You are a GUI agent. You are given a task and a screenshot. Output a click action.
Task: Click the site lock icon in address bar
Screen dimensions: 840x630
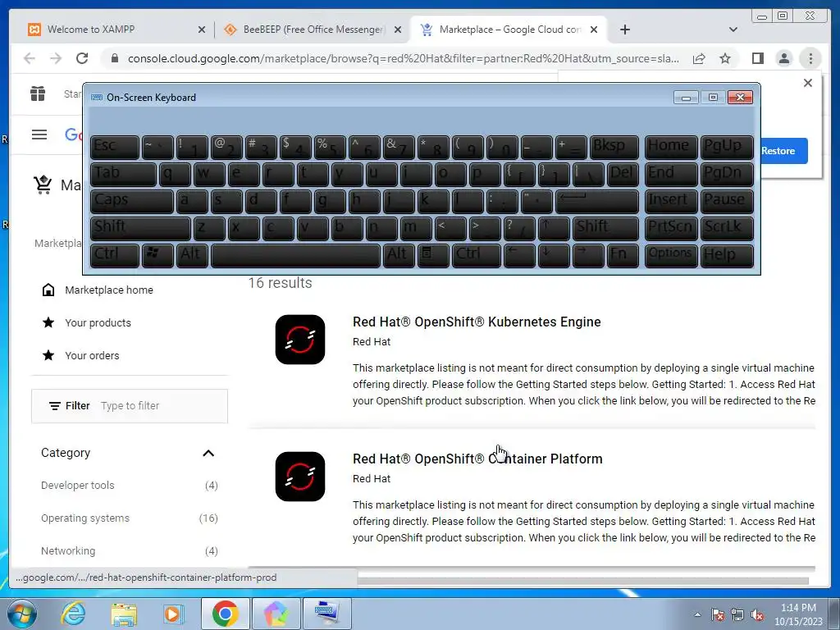[x=114, y=58]
